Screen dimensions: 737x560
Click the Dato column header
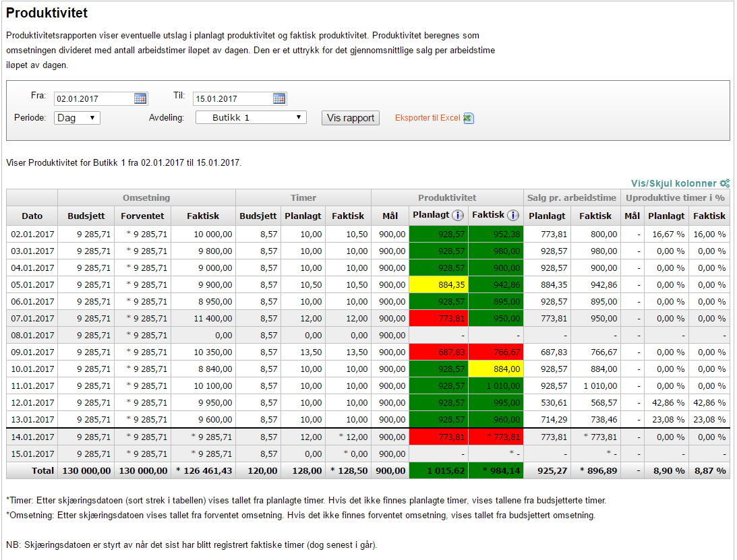point(32,216)
